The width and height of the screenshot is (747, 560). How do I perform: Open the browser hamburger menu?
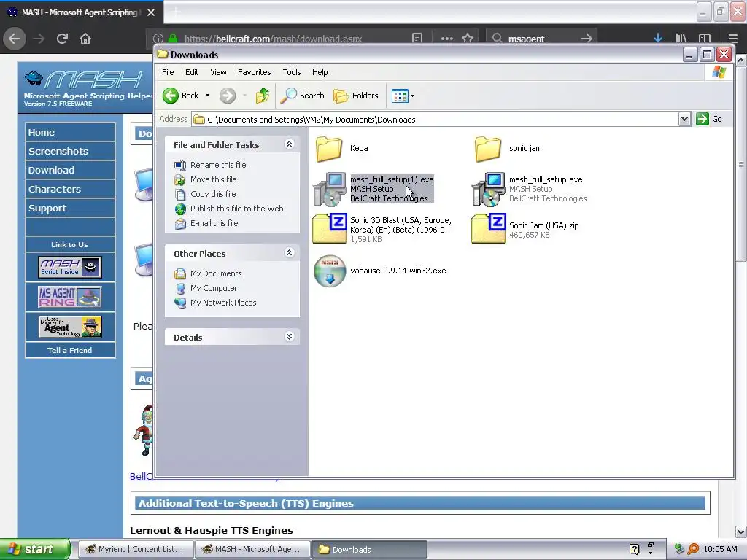[732, 38]
